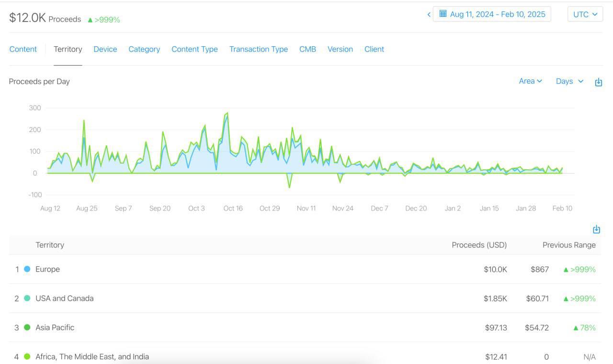Open the UTC timezone dropdown
Image resolution: width=613 pixels, height=364 pixels.
click(585, 14)
